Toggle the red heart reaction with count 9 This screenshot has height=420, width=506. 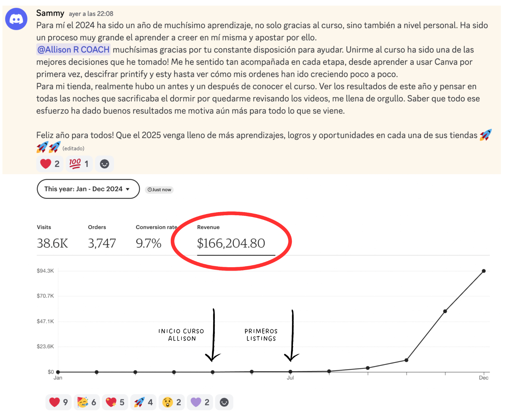[x=58, y=402]
